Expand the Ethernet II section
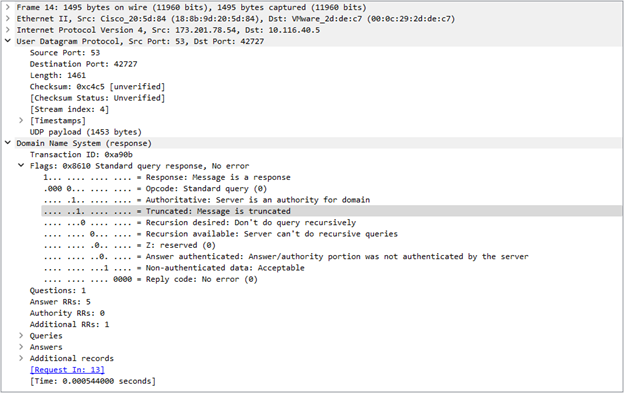This screenshot has height=393, width=624. 8,18
